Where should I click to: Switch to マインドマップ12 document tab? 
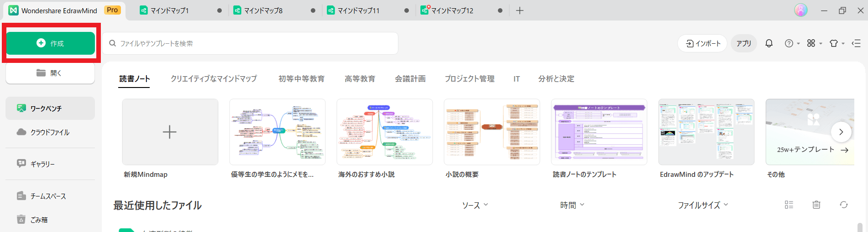452,10
